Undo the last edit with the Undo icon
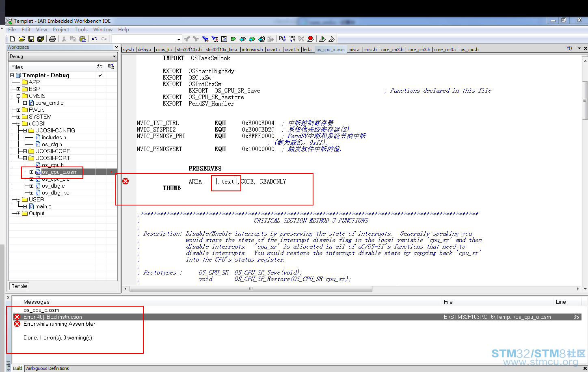Image resolution: width=588 pixels, height=372 pixels. [x=95, y=39]
